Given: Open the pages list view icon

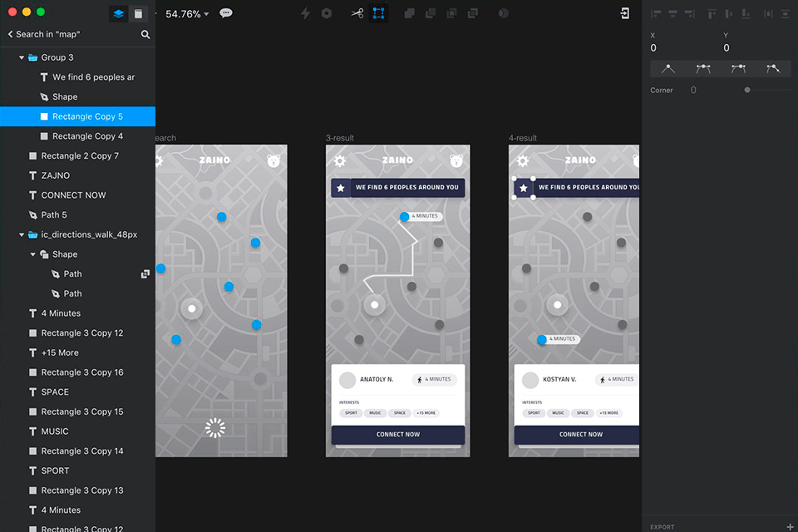Looking at the screenshot, I should tap(138, 14).
